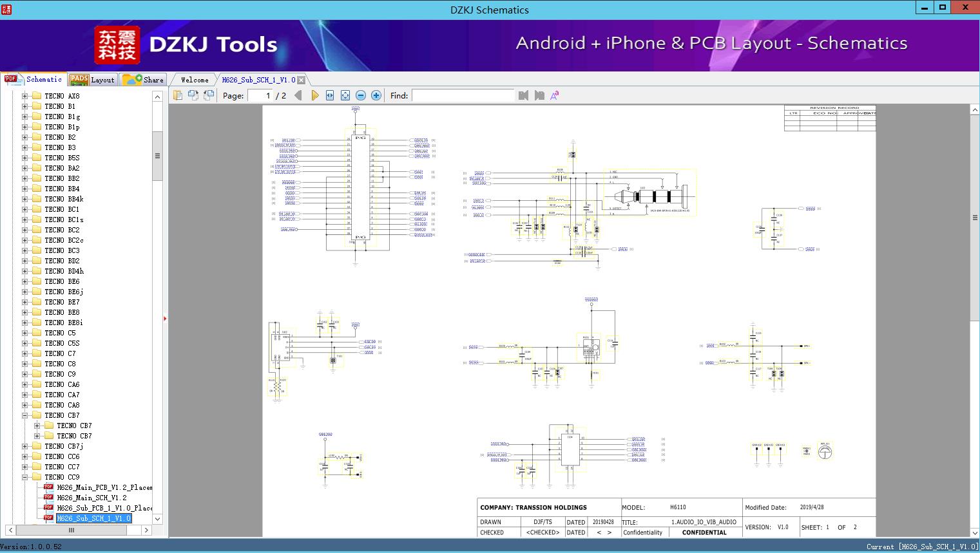Screen dimensions: 980x553
Task: Open H626_Sub_PCB_1_V1.0 placement file
Action: [104, 508]
